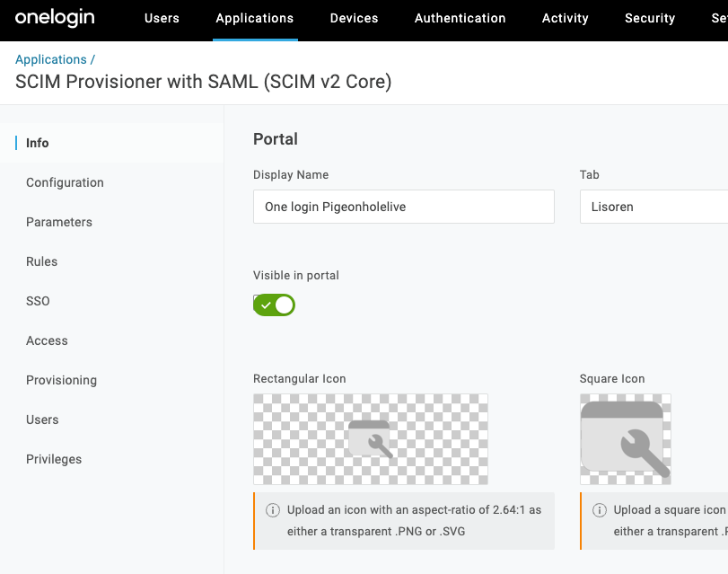This screenshot has width=728, height=574.
Task: Open the Privileges sidebar tab
Action: point(54,459)
